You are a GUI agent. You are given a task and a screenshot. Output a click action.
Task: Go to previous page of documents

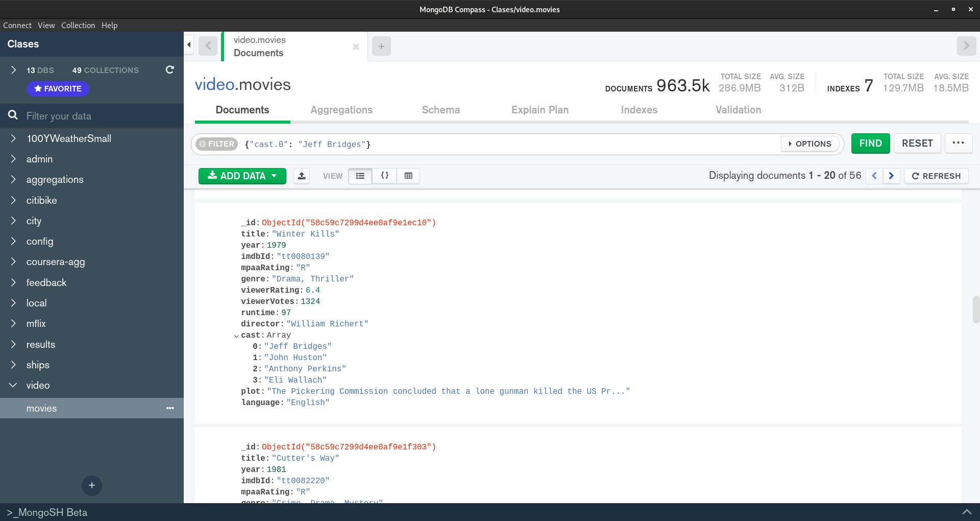coord(874,176)
